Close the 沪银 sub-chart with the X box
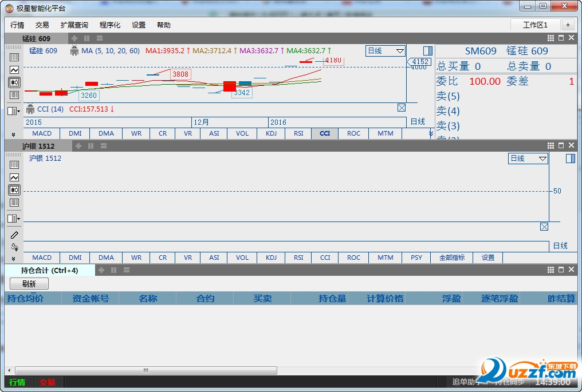This screenshot has width=582, height=392. click(x=544, y=227)
